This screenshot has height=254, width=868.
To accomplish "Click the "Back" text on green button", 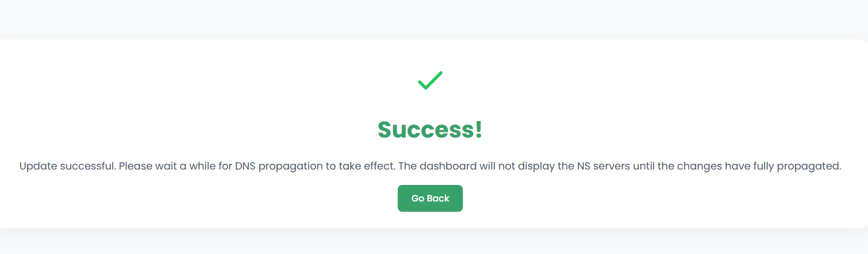I will click(438, 199).
